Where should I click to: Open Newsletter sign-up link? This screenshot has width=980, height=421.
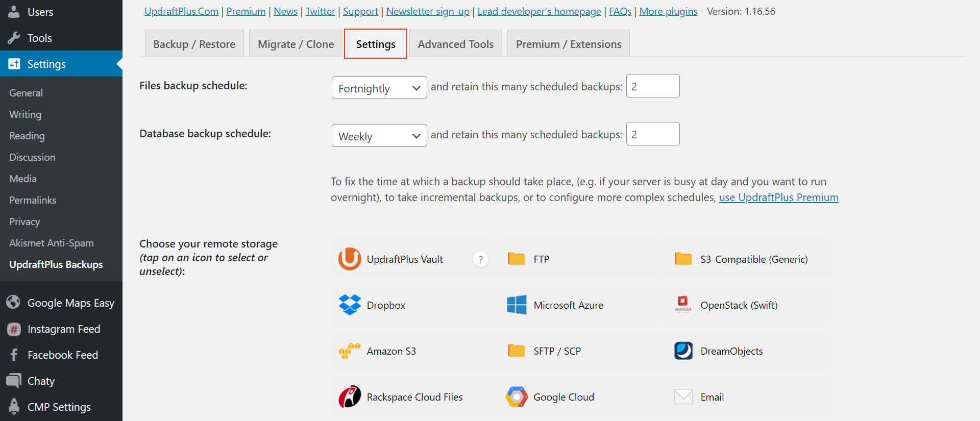pyautogui.click(x=428, y=11)
